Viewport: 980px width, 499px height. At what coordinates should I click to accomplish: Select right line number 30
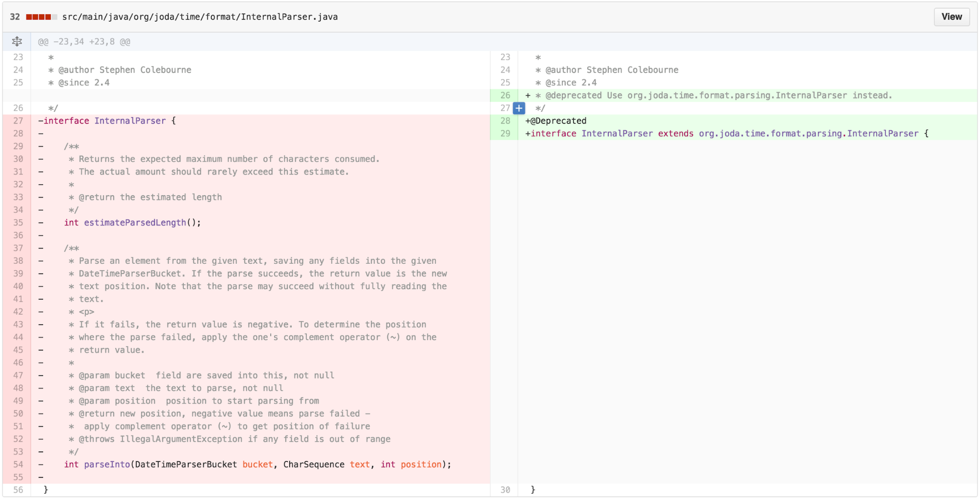click(504, 490)
